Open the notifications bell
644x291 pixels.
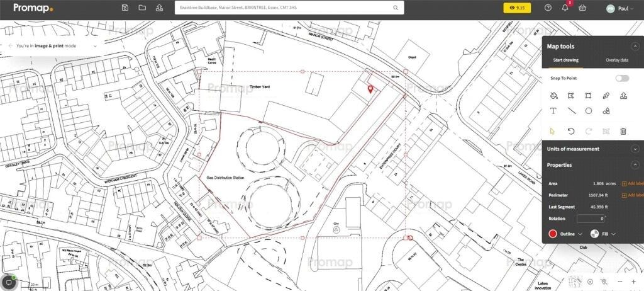565,8
